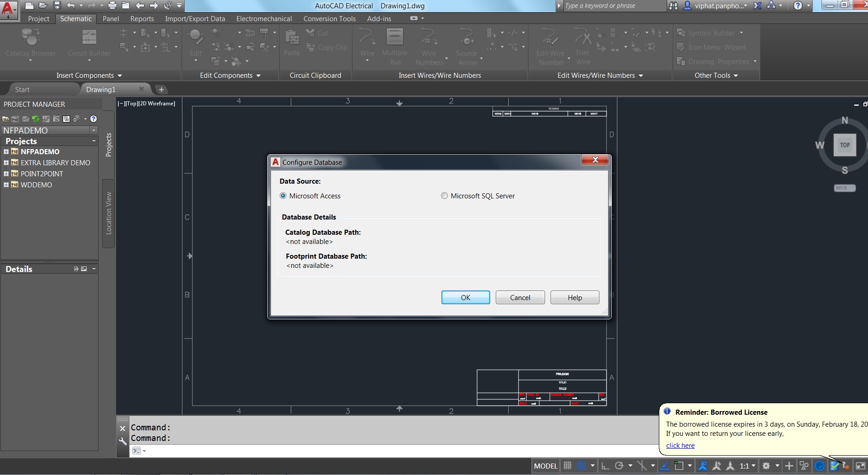The image size is (868, 475).
Task: Click the license reminder click here link
Action: (x=680, y=445)
